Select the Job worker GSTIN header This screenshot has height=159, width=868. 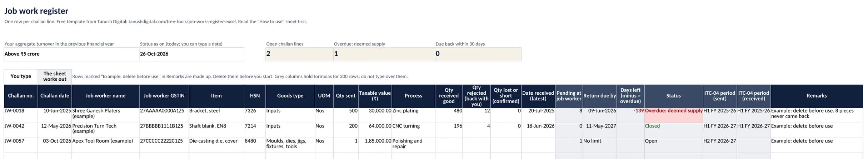point(164,96)
